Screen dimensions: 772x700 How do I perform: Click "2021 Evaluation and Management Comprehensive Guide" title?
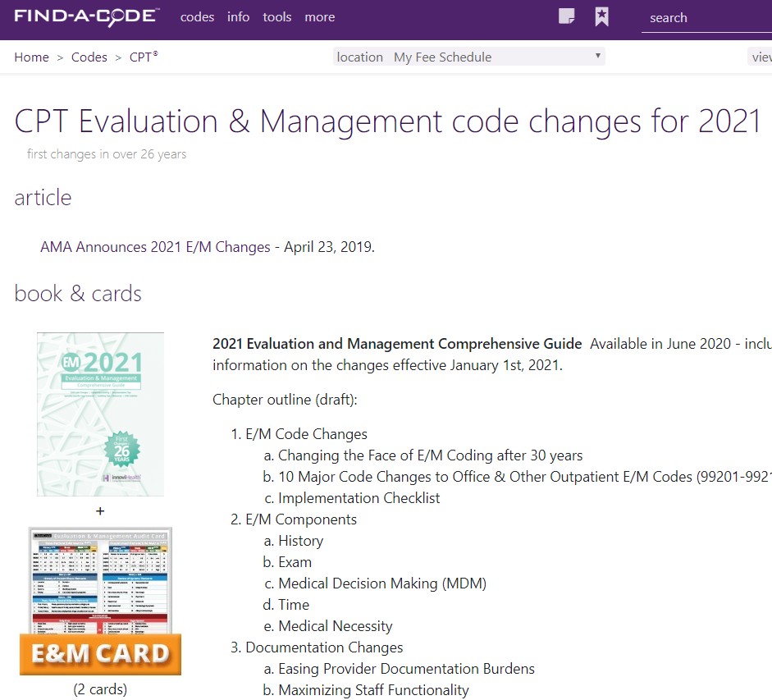click(x=397, y=344)
